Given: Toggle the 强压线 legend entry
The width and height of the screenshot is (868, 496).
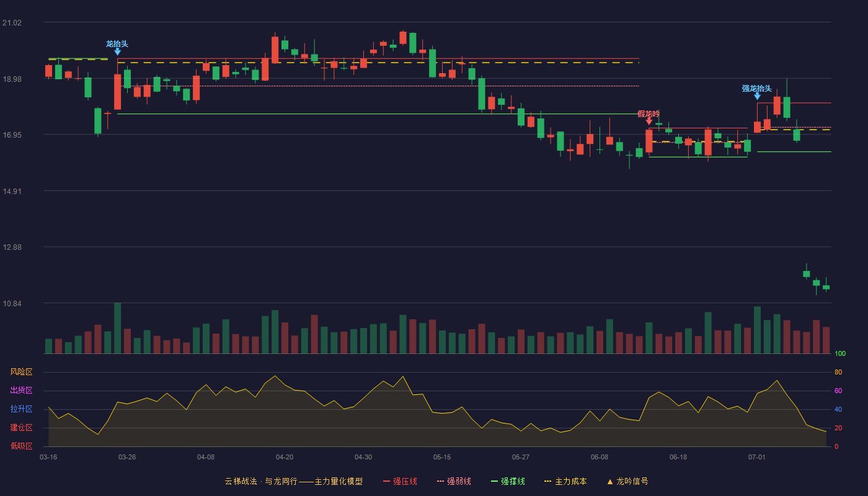Looking at the screenshot, I should 400,481.
